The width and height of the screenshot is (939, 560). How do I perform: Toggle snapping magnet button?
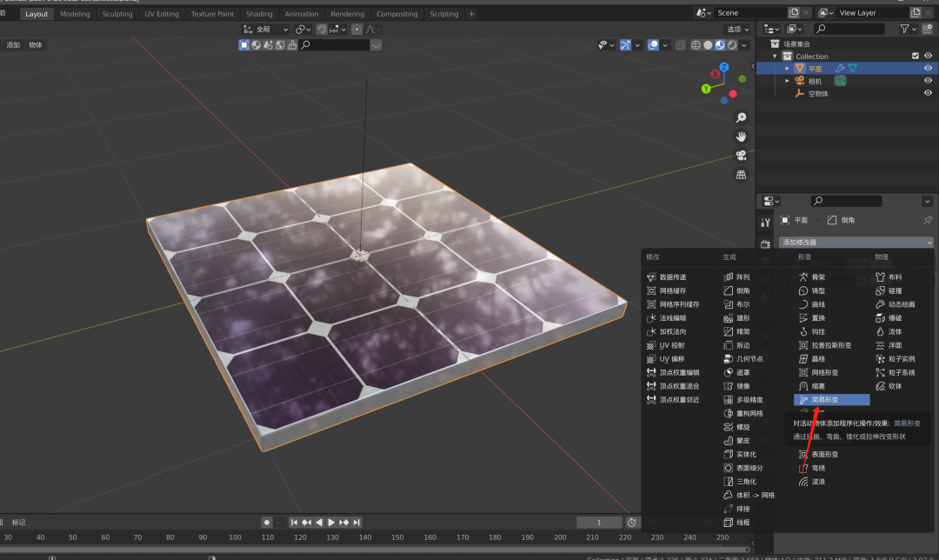tap(322, 29)
